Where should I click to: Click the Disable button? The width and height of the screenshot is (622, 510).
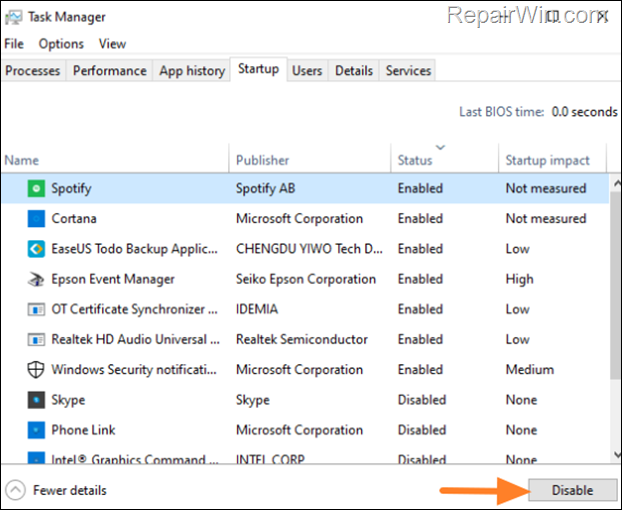(x=572, y=490)
